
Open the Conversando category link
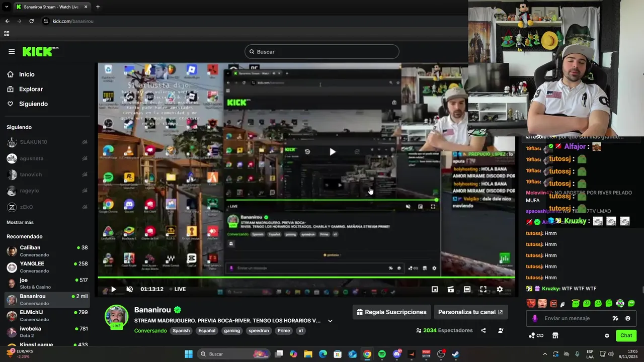[x=150, y=331]
